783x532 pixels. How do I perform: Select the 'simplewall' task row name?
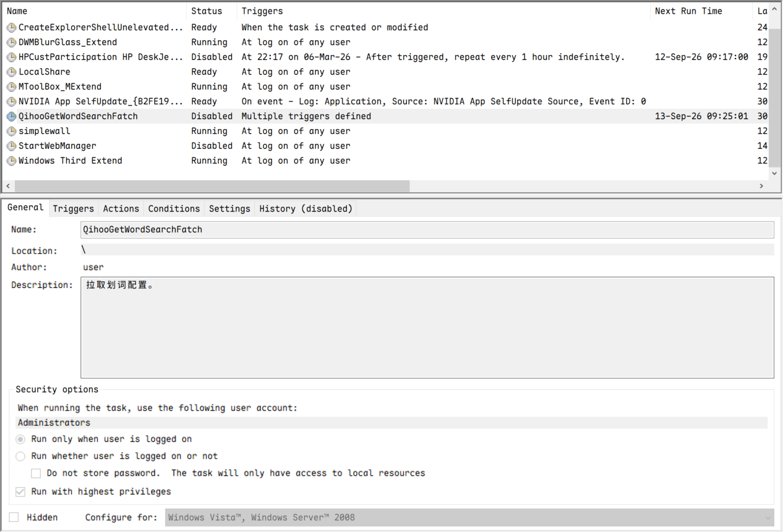click(x=44, y=131)
